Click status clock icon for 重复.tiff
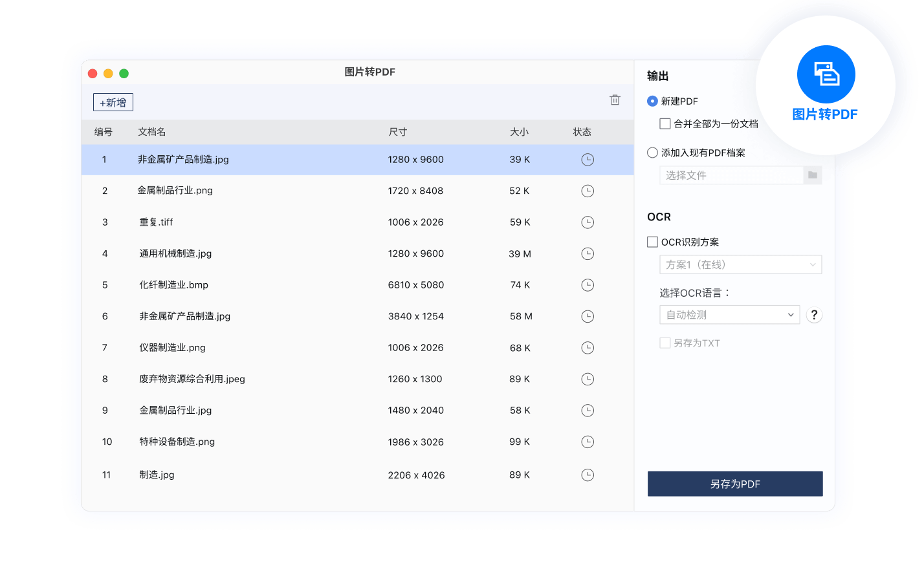The image size is (924, 569). pos(588,222)
